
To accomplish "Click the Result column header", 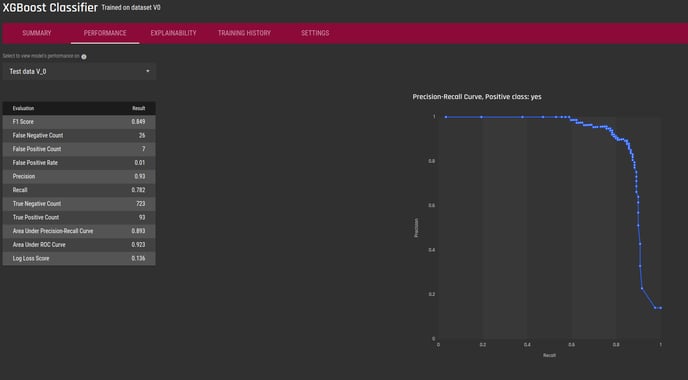I will pyautogui.click(x=139, y=108).
